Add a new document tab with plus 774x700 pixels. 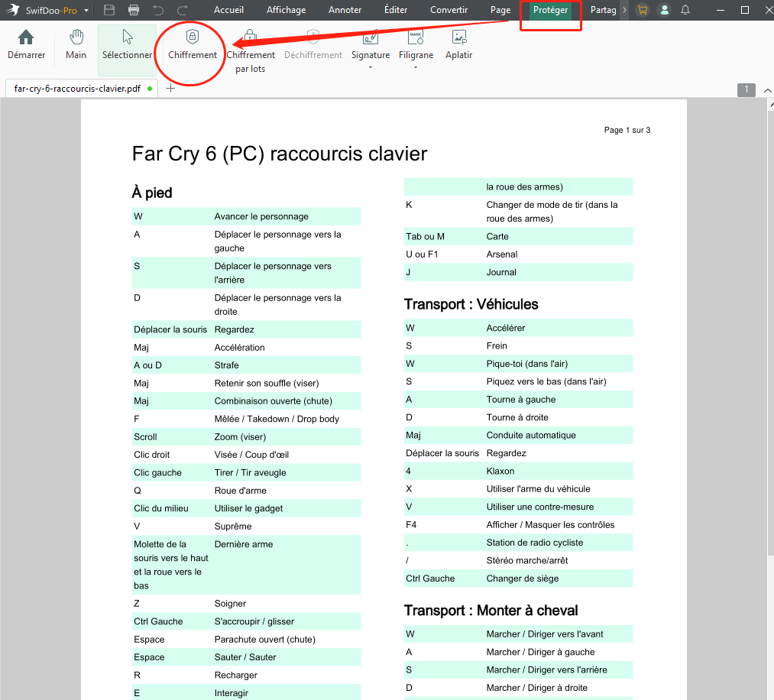(170, 89)
